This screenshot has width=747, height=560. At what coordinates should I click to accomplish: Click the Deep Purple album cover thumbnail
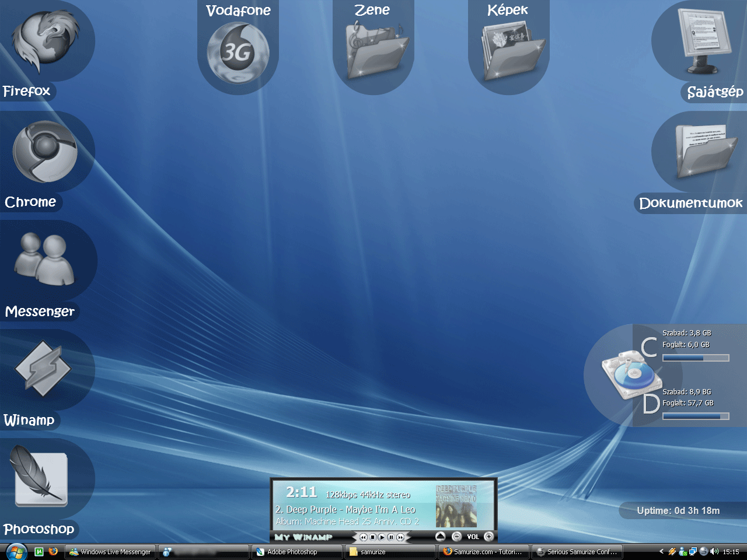point(456,505)
